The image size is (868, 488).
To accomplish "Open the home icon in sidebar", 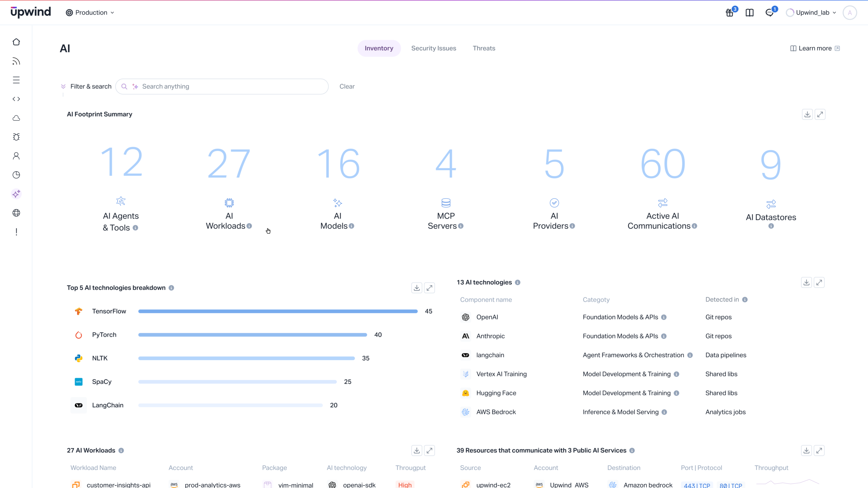I will (16, 42).
